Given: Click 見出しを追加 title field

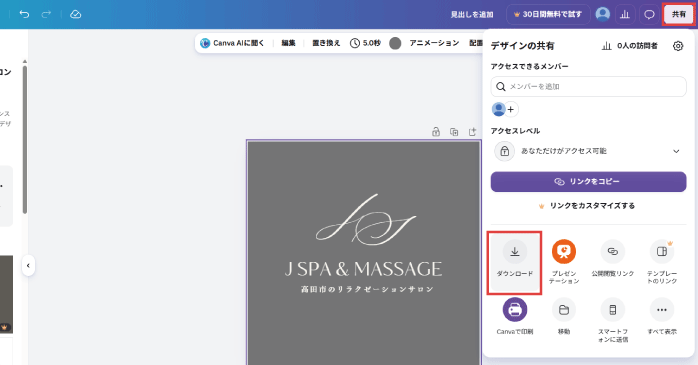Looking at the screenshot, I should click(472, 15).
